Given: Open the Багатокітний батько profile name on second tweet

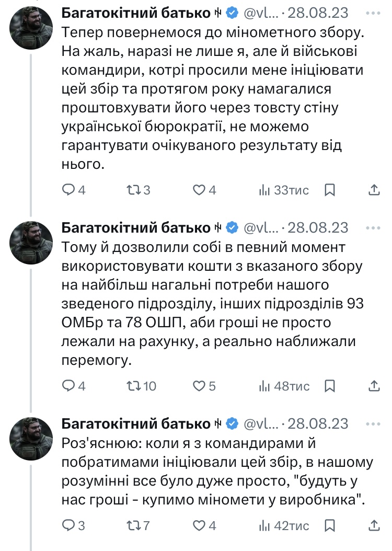Looking at the screenshot, I should pos(135,228).
